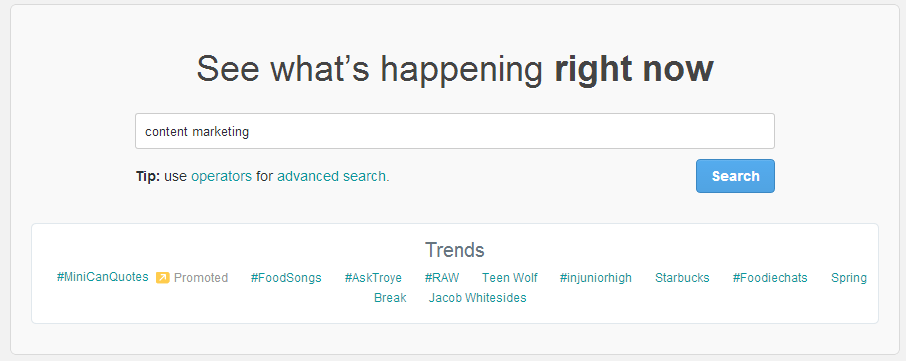Click the word 'Break' in trends list
The width and height of the screenshot is (906, 361).
[390, 298]
